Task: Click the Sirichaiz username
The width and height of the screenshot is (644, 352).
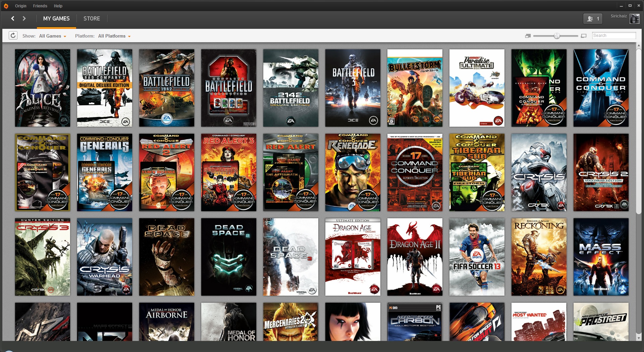Action: coord(619,16)
